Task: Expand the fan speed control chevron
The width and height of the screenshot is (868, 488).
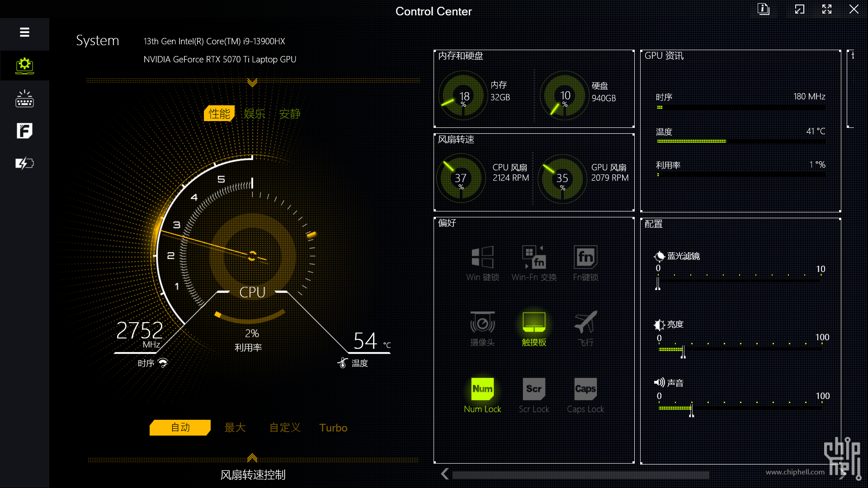Action: click(x=252, y=458)
